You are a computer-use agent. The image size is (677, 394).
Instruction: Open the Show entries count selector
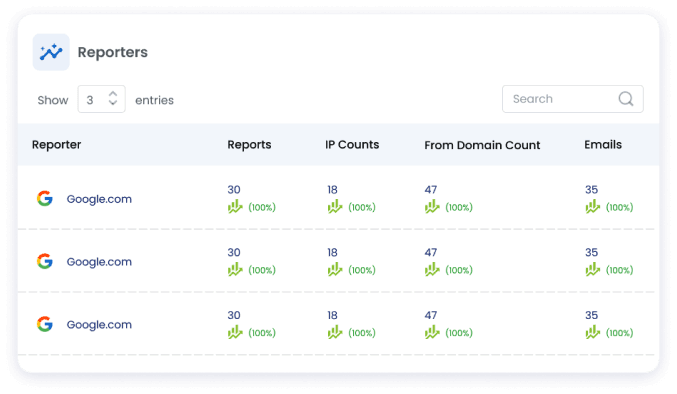pos(101,99)
